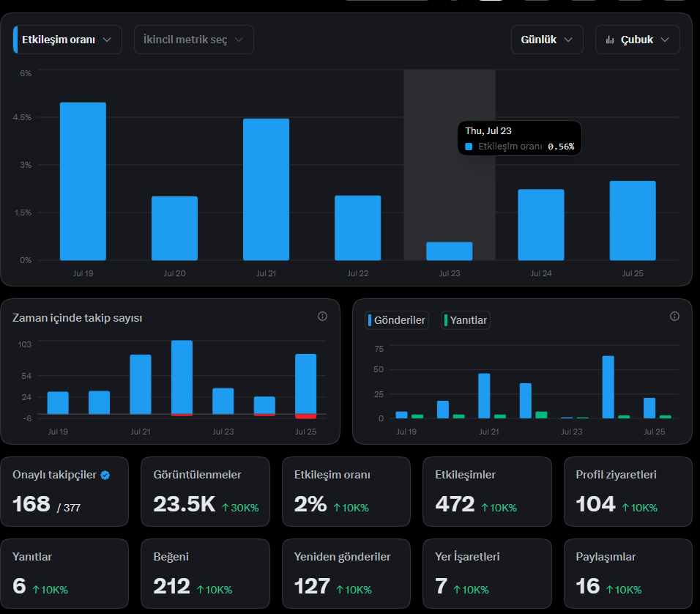Open the Günlük interval dropdown
700x614 pixels.
pos(547,40)
